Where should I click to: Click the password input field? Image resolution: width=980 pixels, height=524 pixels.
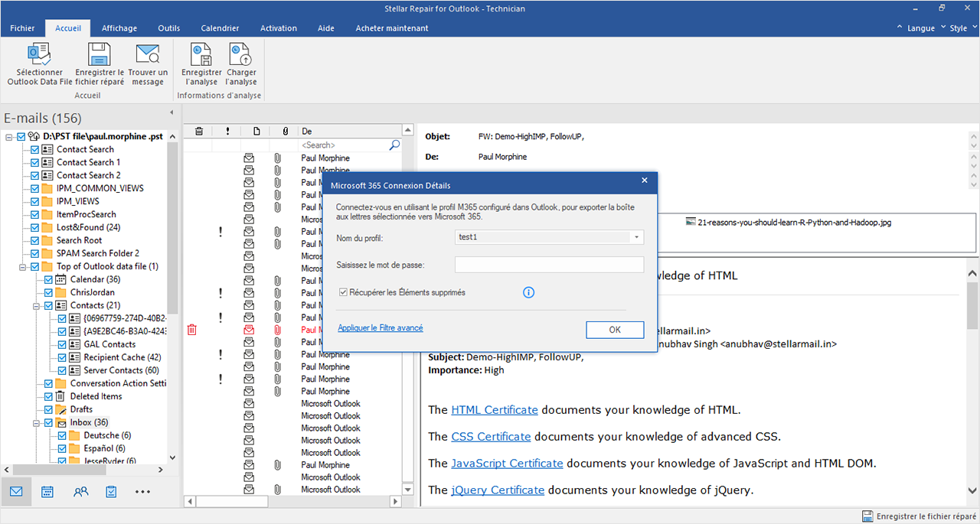[549, 265]
